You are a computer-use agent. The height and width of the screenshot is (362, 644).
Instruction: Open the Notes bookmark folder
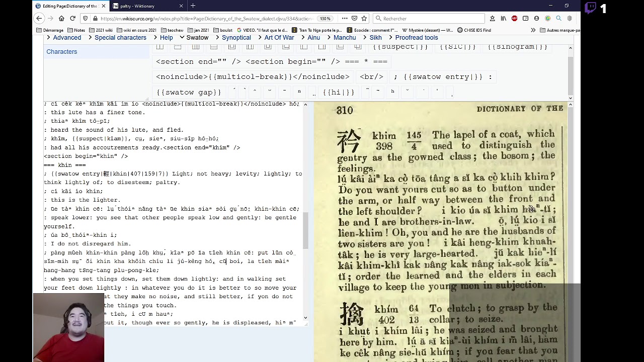point(76,30)
